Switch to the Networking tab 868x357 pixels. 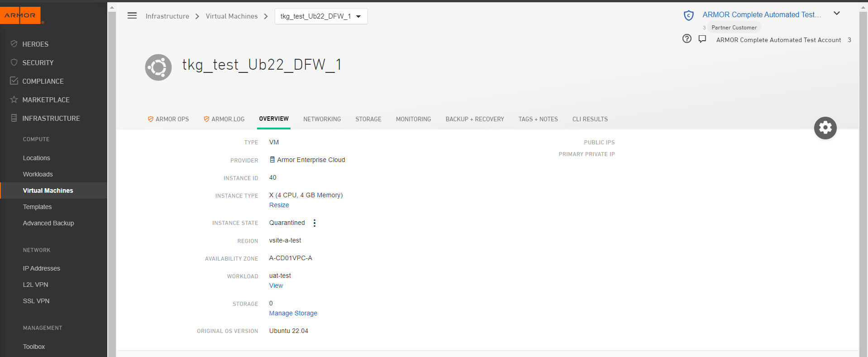click(322, 119)
